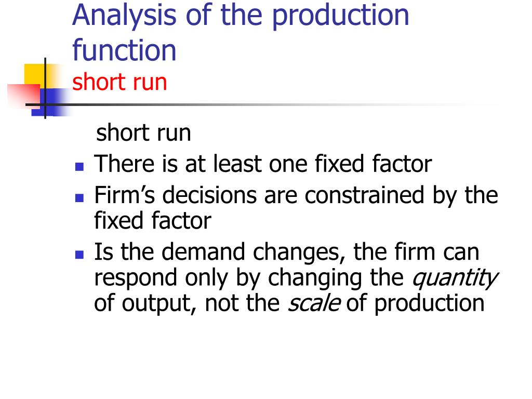Click the bullet before "Firm's decisions"
Screen dimensions: 532x399
click(79, 198)
